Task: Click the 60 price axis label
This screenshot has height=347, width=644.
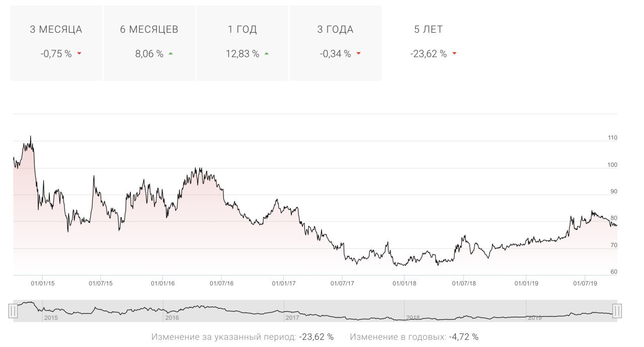Action: (614, 272)
